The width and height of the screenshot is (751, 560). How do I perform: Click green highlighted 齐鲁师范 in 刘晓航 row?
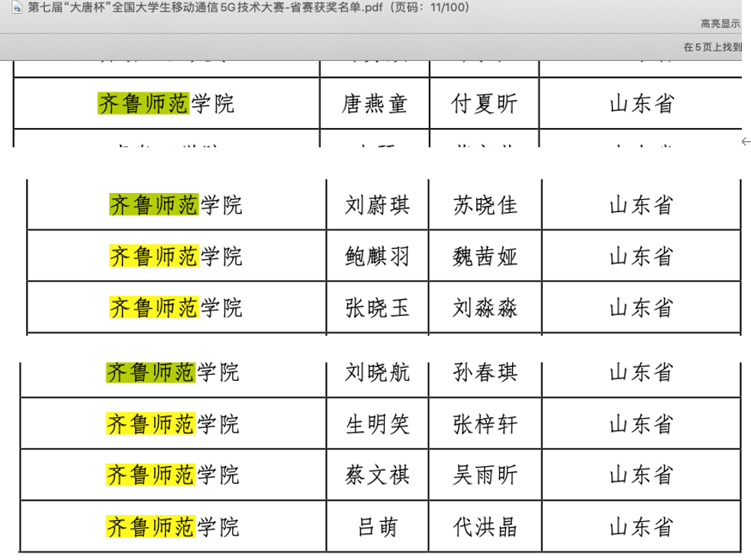pyautogui.click(x=150, y=372)
